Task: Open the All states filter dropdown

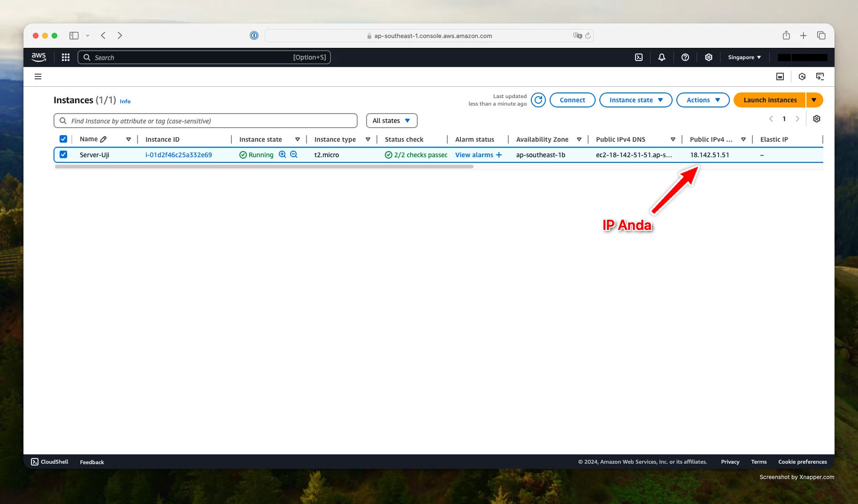Action: (392, 121)
